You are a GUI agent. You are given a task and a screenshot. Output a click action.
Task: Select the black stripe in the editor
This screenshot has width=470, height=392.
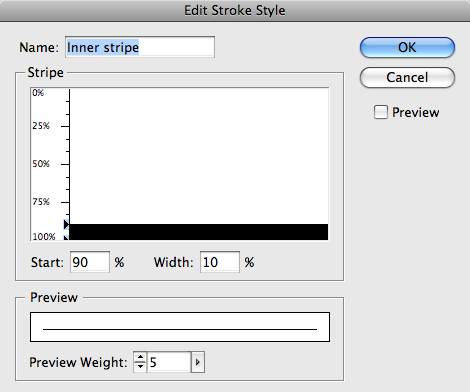[199, 232]
